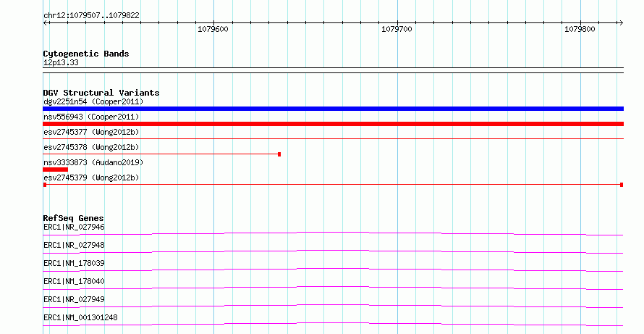Click the esv2745377 (Wong2012b) label
644x334 pixels.
pyautogui.click(x=91, y=132)
